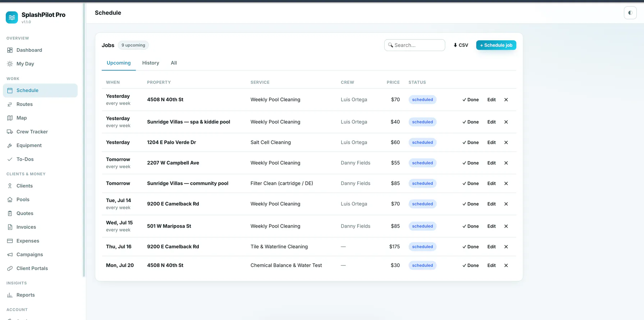644x320 pixels.
Task: Open the Map view from the sidebar
Action: (x=40, y=118)
